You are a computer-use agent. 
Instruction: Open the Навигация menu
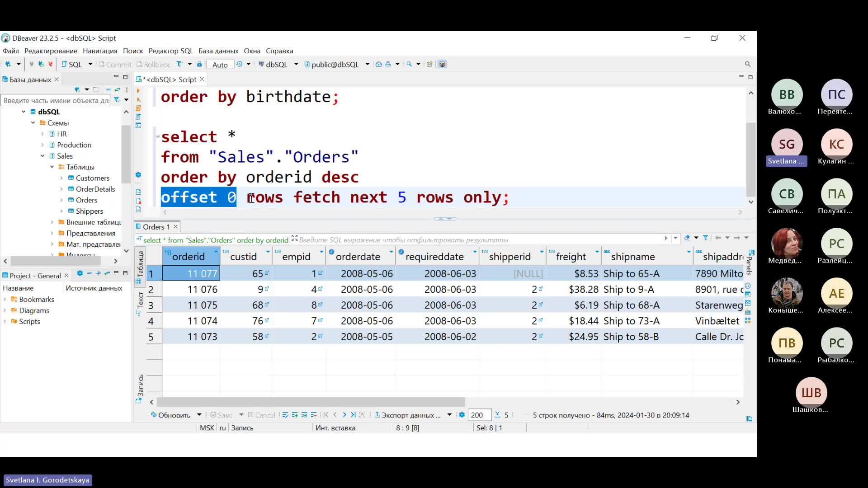coord(100,51)
